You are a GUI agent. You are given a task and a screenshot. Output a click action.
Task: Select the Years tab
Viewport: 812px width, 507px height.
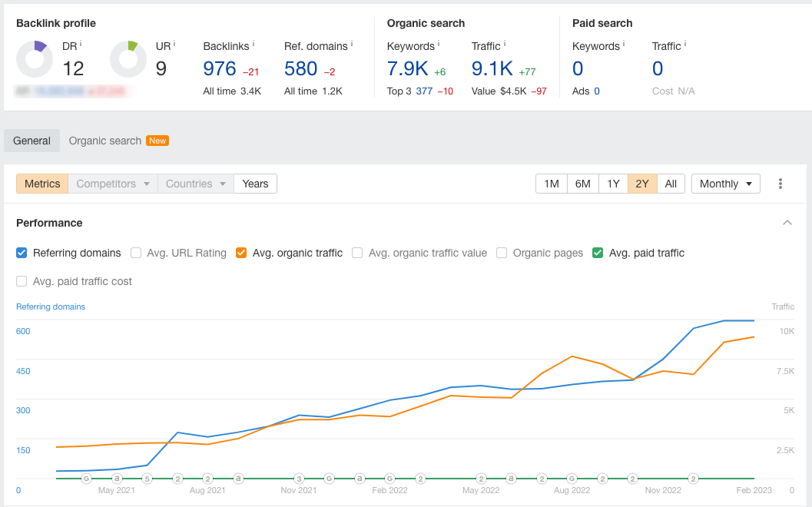tap(255, 184)
